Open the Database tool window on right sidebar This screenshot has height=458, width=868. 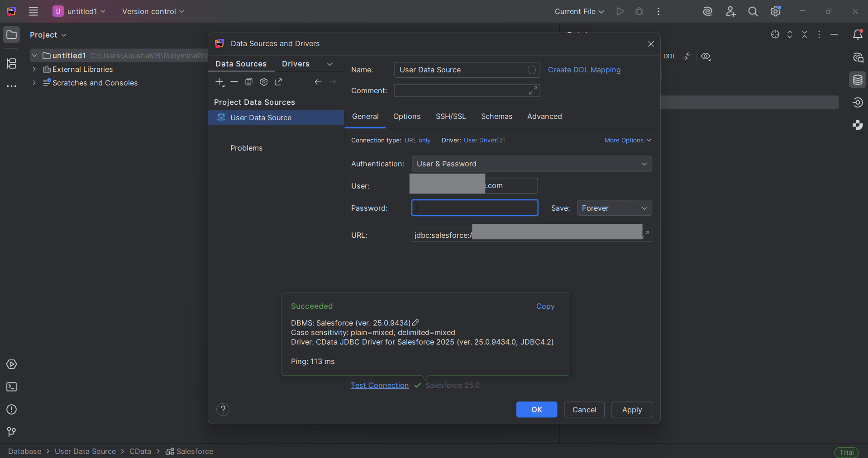tap(858, 80)
